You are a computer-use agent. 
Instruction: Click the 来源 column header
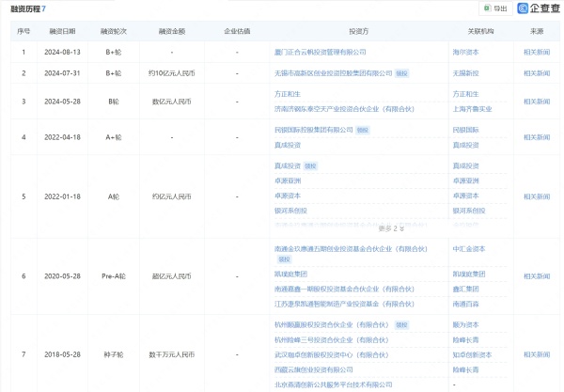(x=537, y=31)
